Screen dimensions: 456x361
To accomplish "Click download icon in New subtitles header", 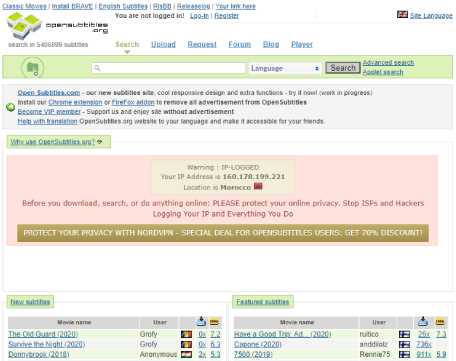I will [201, 321].
